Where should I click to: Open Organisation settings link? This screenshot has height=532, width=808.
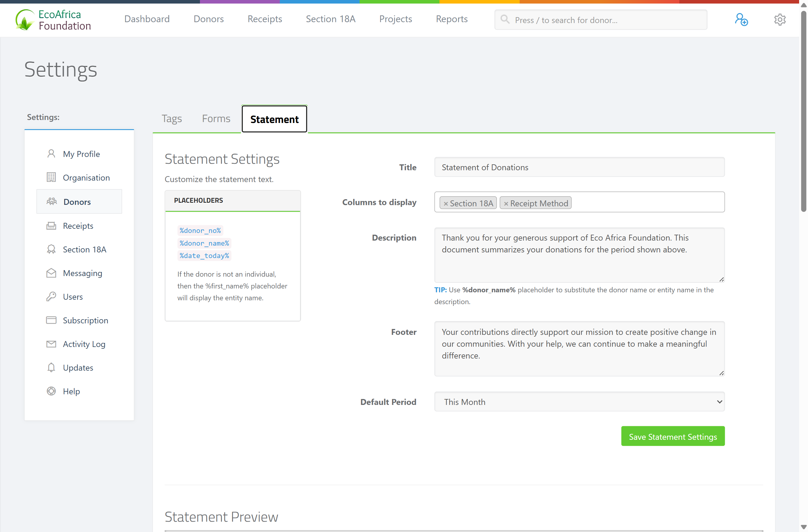(x=86, y=178)
